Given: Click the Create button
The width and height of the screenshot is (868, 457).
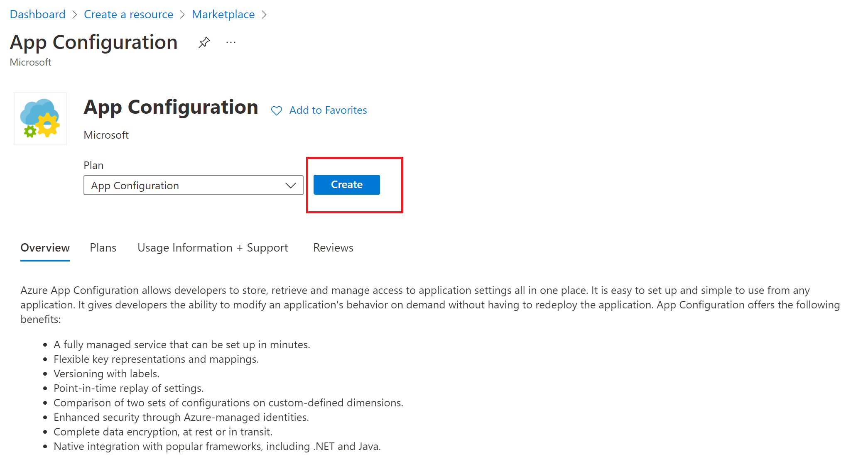Looking at the screenshot, I should 347,185.
